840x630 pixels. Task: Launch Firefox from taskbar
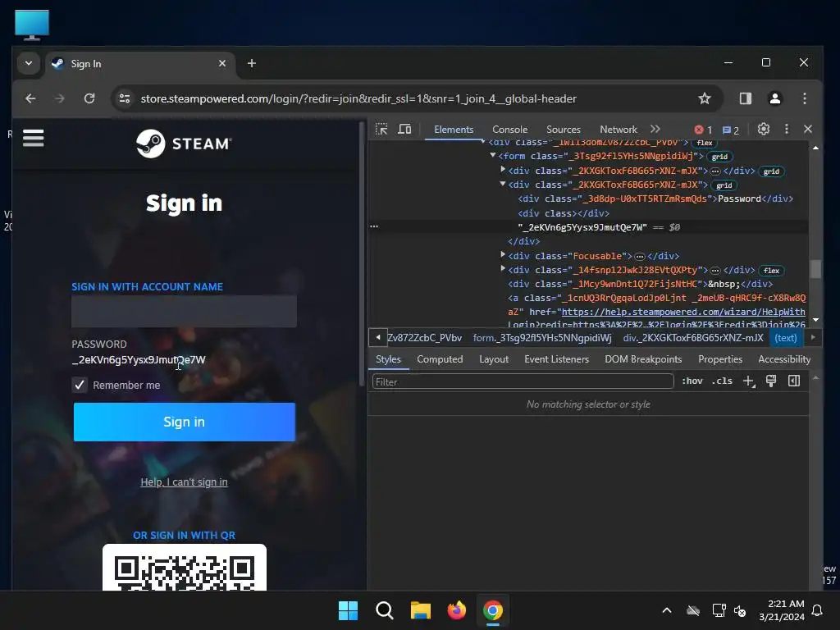[x=456, y=610]
